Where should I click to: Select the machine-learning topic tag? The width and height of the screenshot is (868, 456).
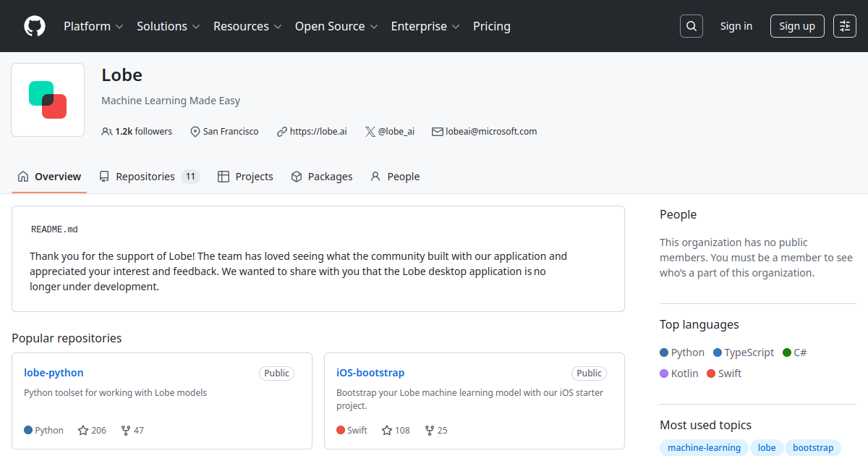point(703,448)
